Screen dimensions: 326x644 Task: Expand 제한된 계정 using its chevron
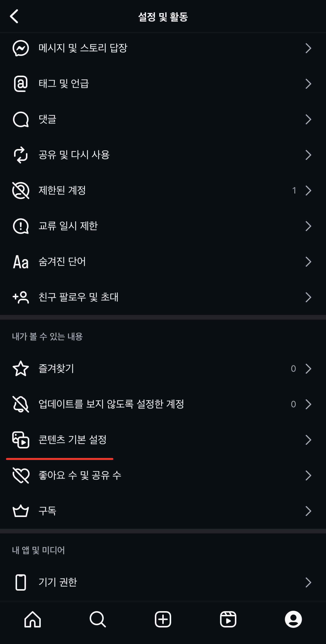[308, 191]
